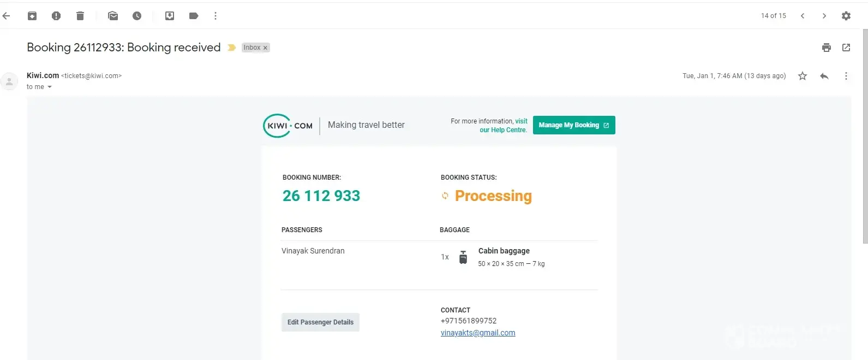868x360 pixels.
Task: Expand recipient details next to 'to me'
Action: coord(50,87)
